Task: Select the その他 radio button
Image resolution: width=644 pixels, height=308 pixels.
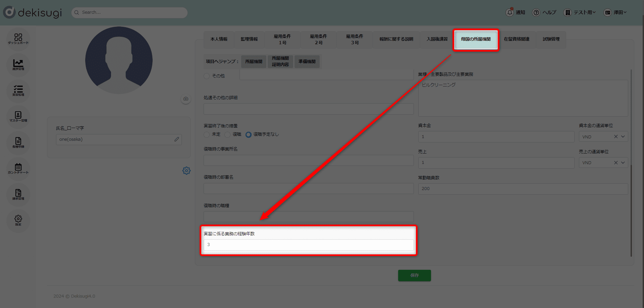Action: tap(207, 76)
